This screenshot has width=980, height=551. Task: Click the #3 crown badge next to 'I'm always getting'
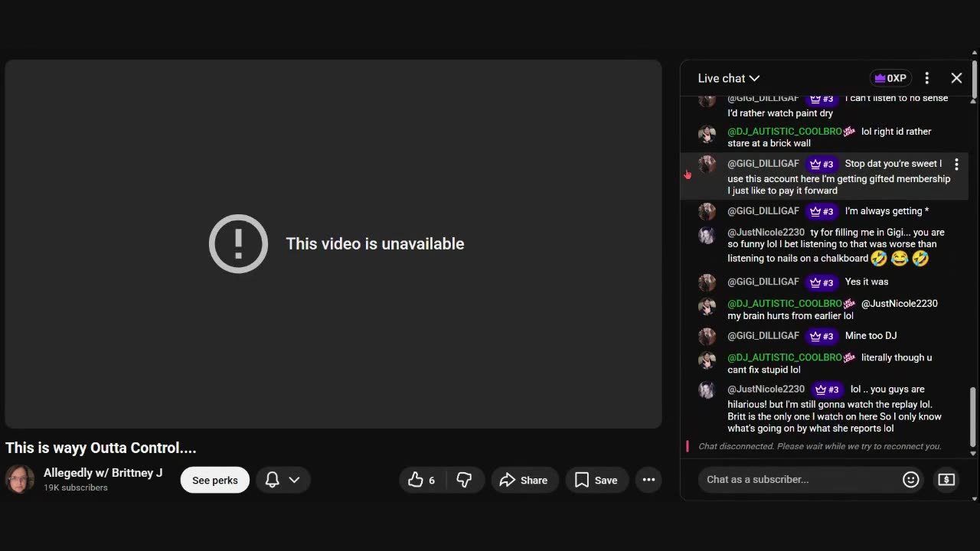tap(822, 211)
